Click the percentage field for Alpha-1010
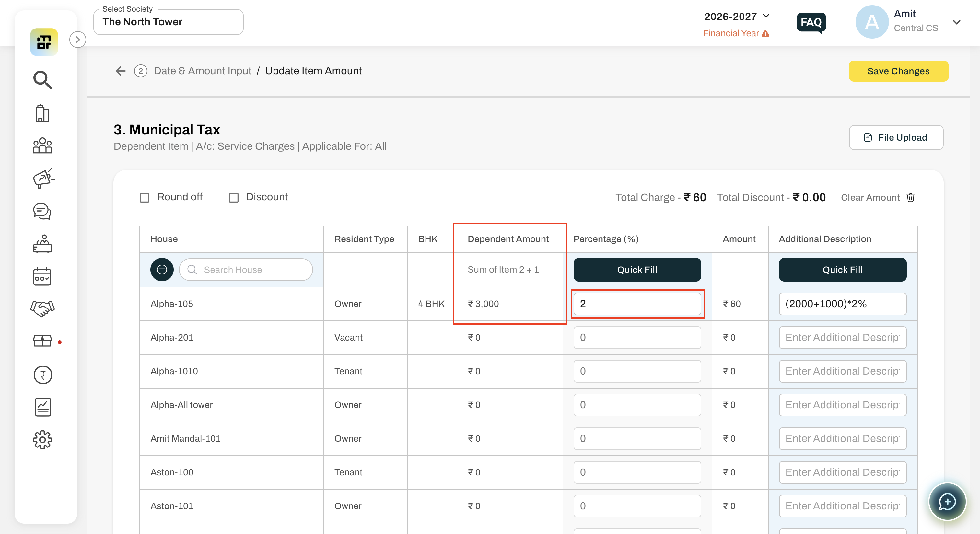This screenshot has height=534, width=980. click(637, 371)
